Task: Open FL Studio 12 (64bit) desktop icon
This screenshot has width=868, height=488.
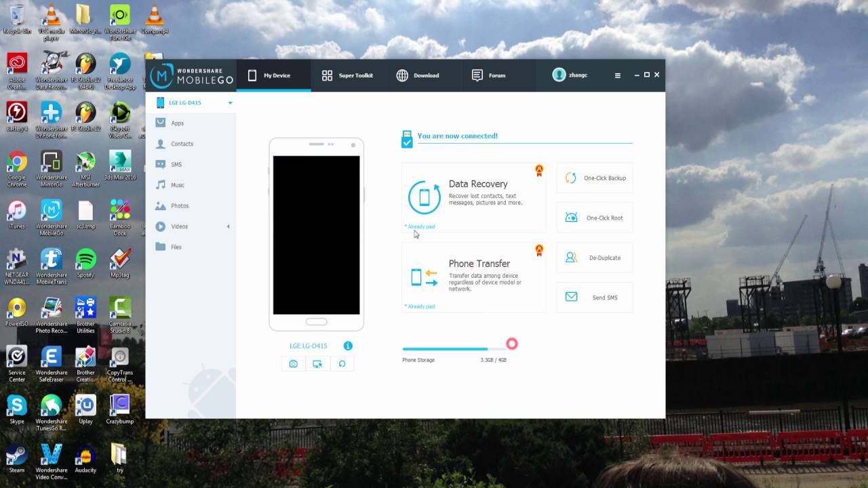Action: 86,71
